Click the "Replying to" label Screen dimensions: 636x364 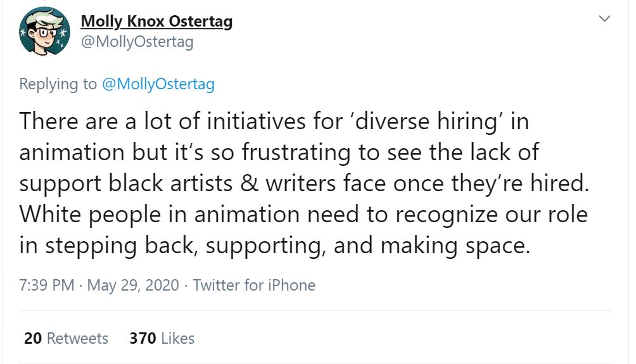coord(58,84)
